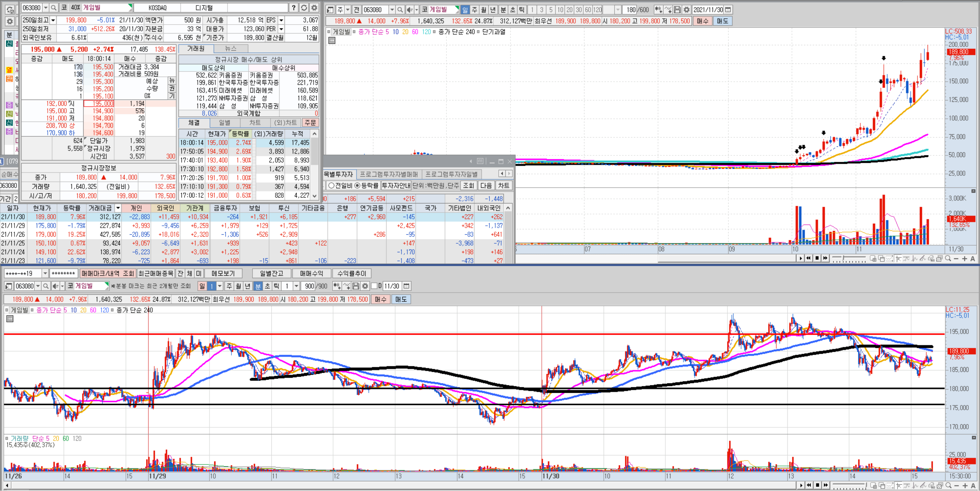Select the 분 minute period toggle in the upper chart
Viewport: 980px width, 491px height.
(503, 10)
